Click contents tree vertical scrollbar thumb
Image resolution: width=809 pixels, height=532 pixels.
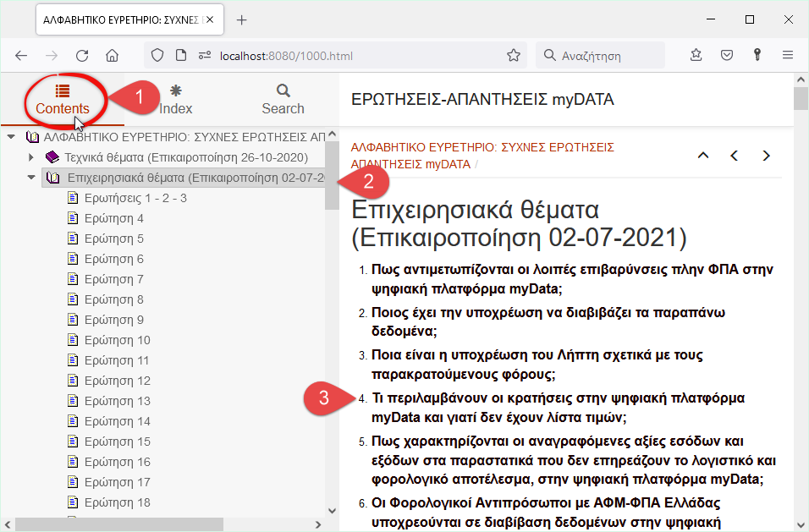(x=332, y=175)
